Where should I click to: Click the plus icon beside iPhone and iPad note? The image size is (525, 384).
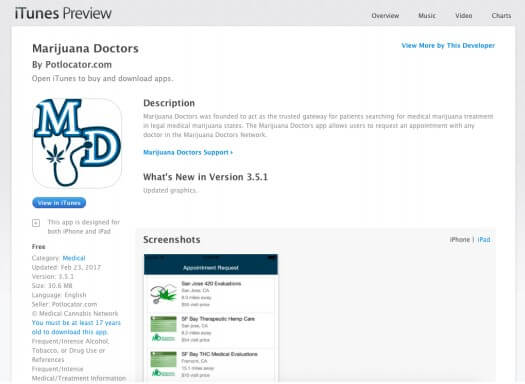36,223
